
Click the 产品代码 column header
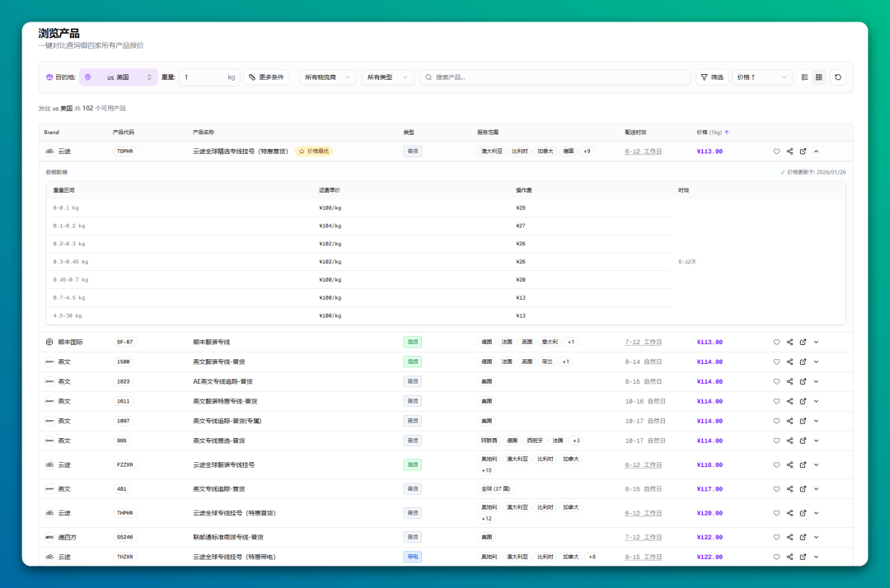[123, 132]
